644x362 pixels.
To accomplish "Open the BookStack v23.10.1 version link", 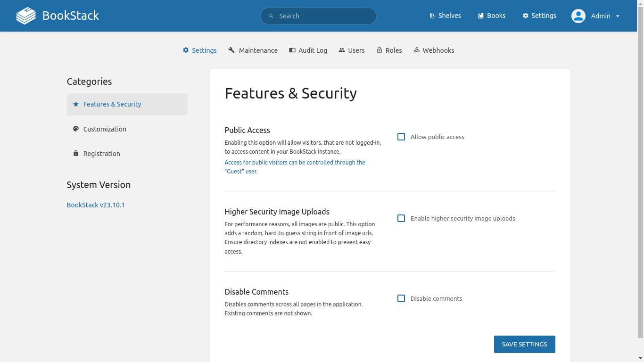I will pos(96,205).
